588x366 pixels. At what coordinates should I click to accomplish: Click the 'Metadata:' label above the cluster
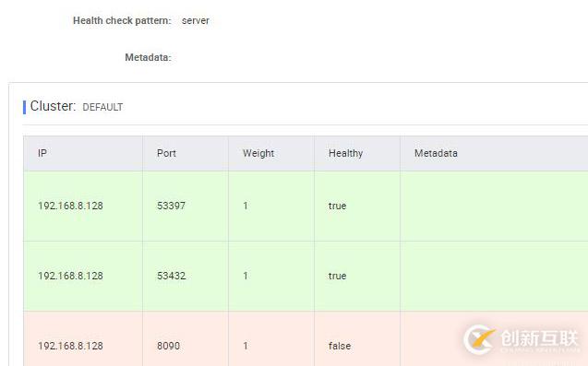[x=148, y=57]
